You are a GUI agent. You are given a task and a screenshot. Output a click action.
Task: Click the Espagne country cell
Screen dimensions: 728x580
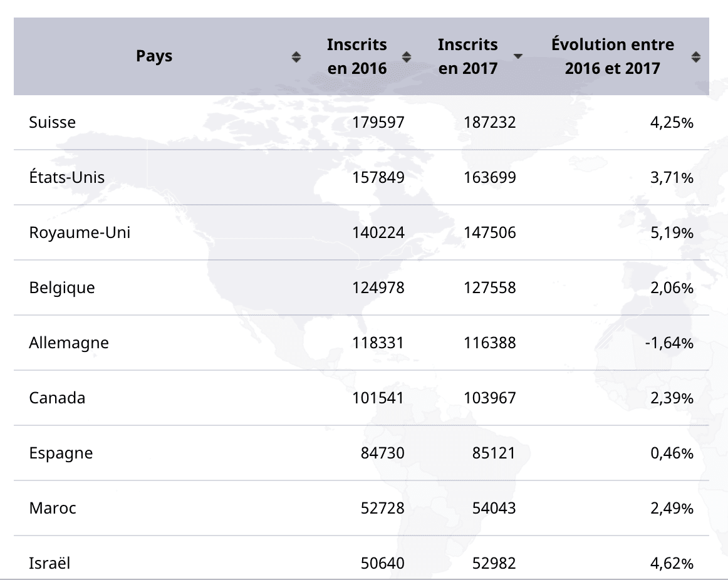[x=61, y=453]
